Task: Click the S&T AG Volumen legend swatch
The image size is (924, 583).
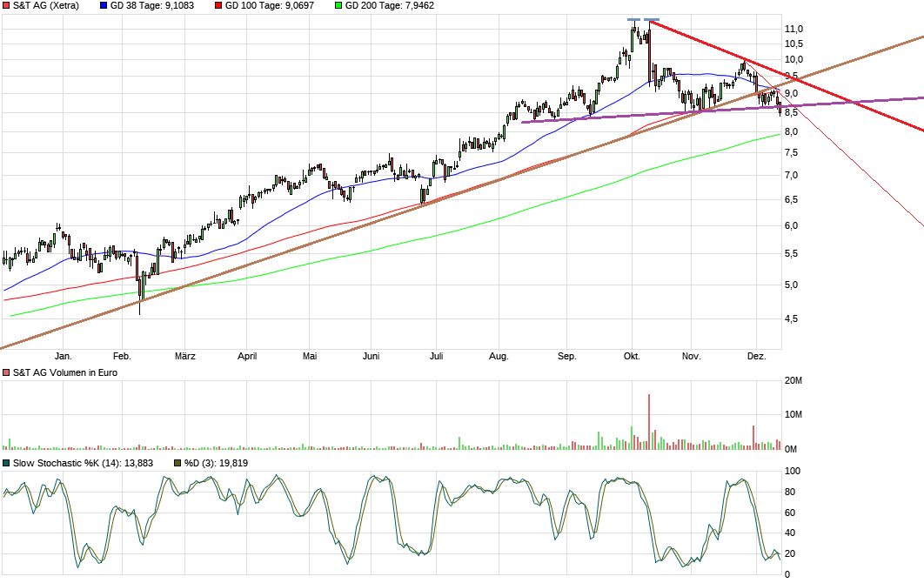Action: coord(7,372)
